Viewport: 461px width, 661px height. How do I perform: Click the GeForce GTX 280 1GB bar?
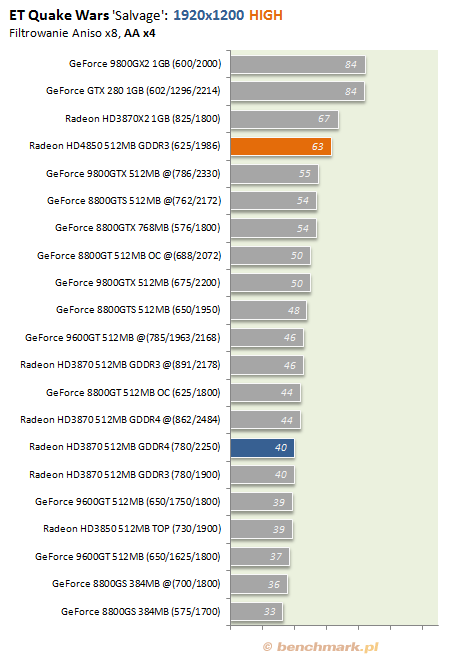pos(298,91)
